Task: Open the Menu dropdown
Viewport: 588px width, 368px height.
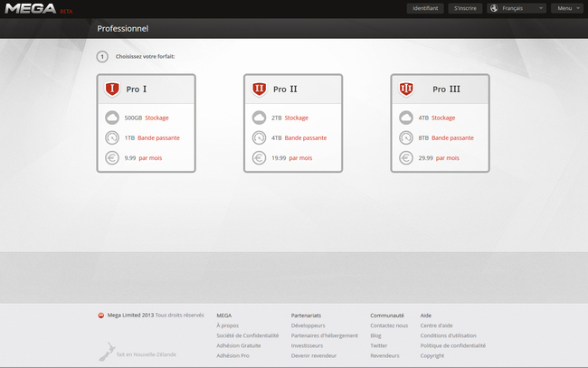Action: coord(567,8)
